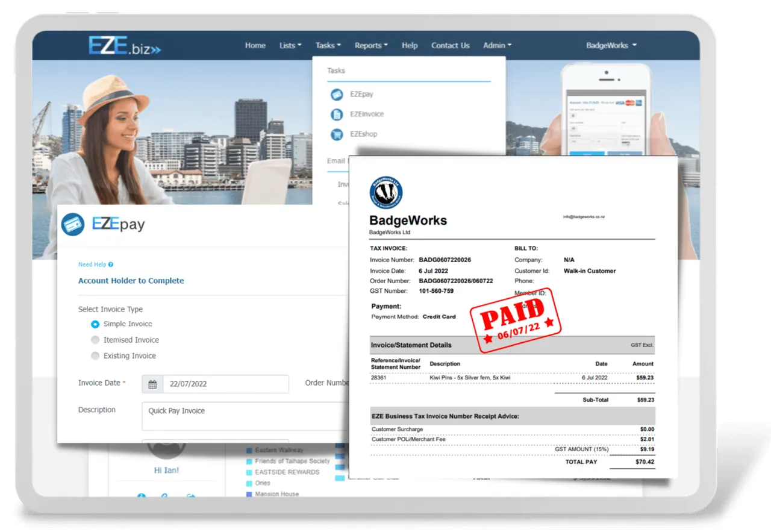The height and width of the screenshot is (532, 771).
Task: Click Customer Surcharge amount $0.00
Action: (x=647, y=430)
